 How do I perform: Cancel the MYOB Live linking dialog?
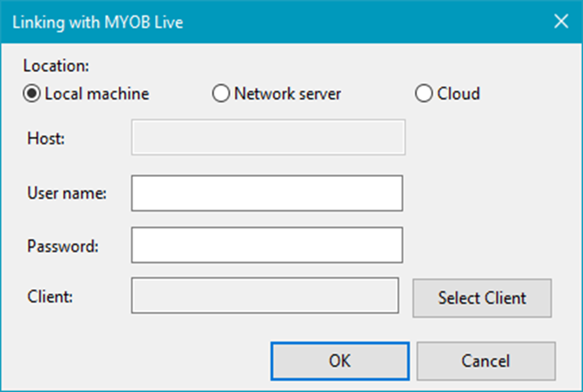(x=486, y=361)
